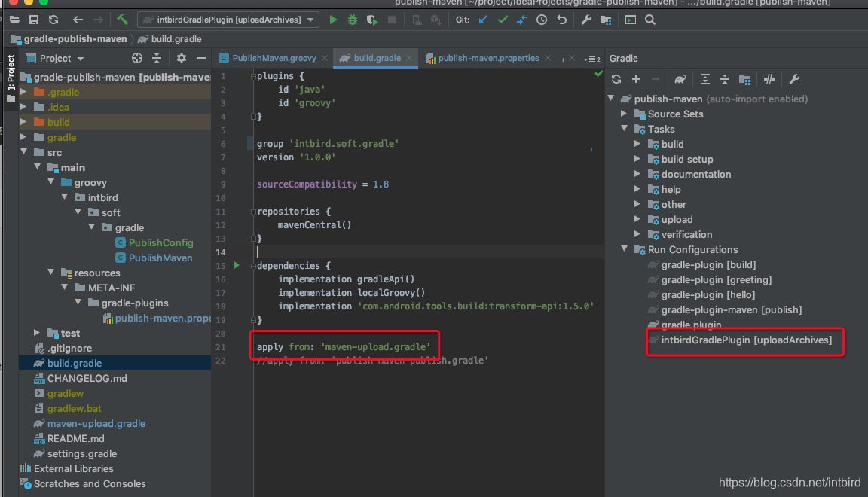Screen dimensions: 868x497
Task: Click locate file target icon in Project panel
Action: pyautogui.click(x=136, y=58)
